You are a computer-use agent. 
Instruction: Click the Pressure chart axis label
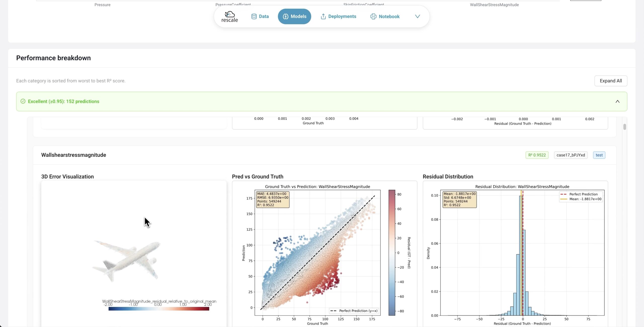(x=102, y=5)
